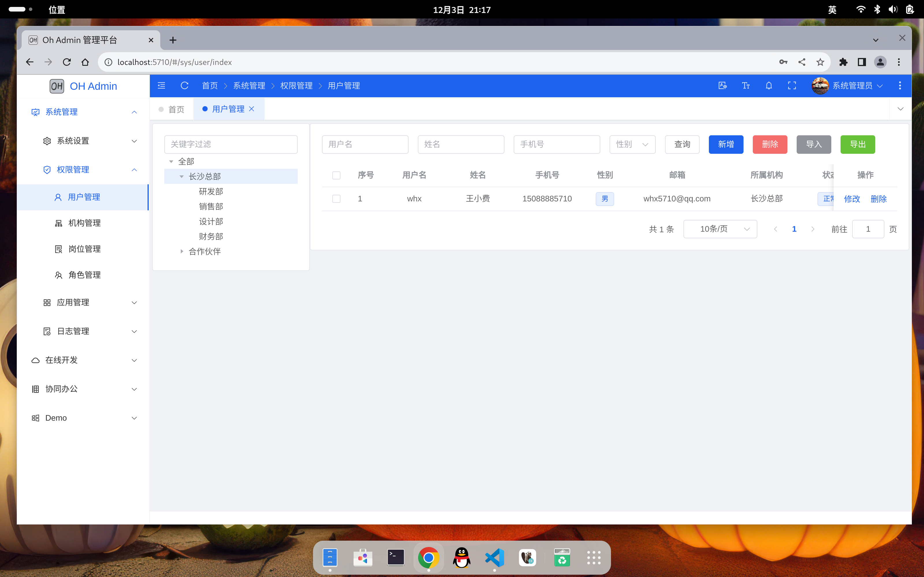The height and width of the screenshot is (577, 924).
Task: Switch to the 首页 tab
Action: [x=176, y=109]
